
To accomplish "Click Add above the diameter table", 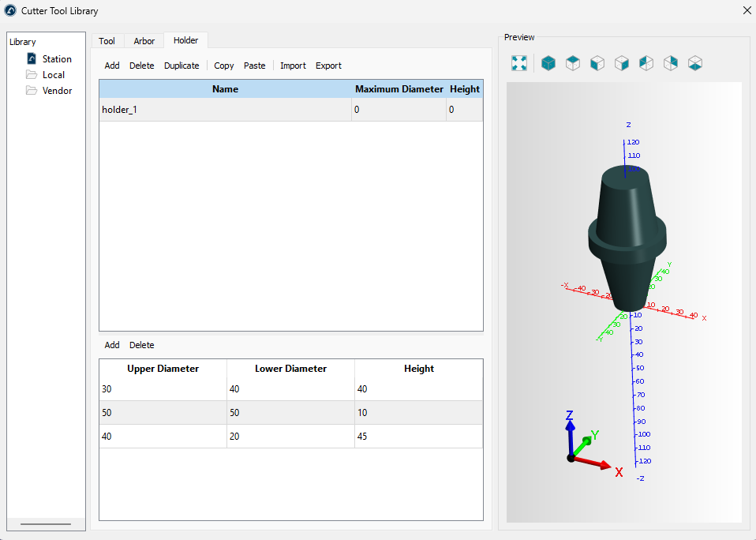I will point(112,345).
